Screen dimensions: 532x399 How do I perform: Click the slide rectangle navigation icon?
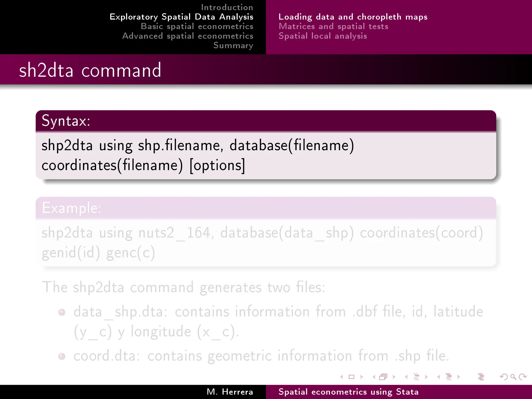[x=351, y=377]
